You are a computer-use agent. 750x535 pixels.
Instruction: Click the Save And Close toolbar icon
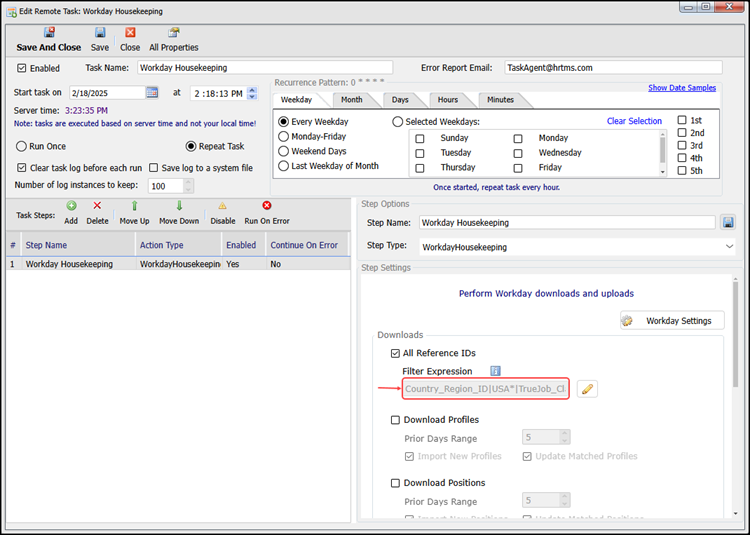pyautogui.click(x=49, y=33)
